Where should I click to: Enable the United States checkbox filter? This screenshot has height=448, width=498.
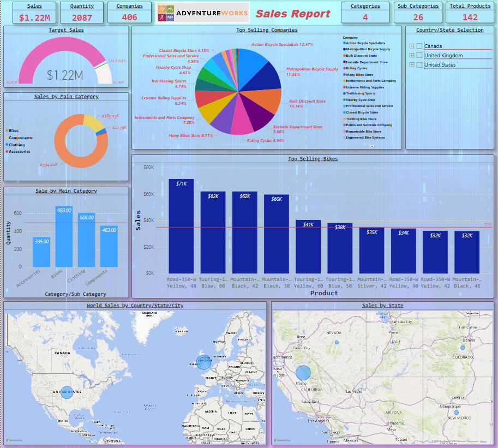coord(419,65)
